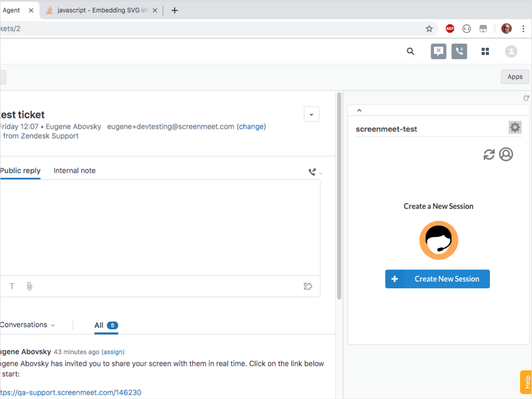Switch to the Internal note tab
532x399 pixels.
click(74, 170)
